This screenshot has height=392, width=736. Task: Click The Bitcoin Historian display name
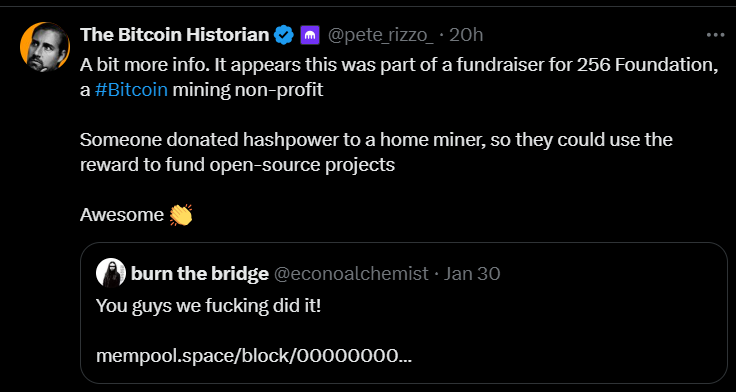point(175,35)
